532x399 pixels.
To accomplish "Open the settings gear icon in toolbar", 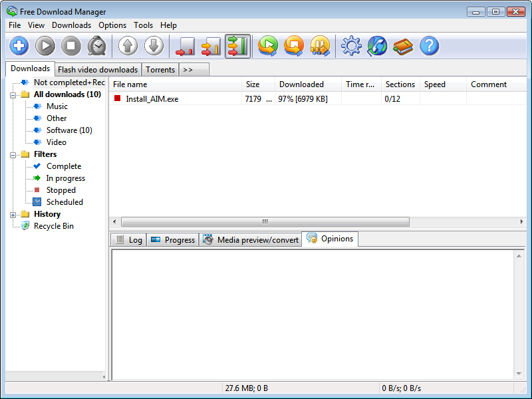I will pyautogui.click(x=351, y=46).
